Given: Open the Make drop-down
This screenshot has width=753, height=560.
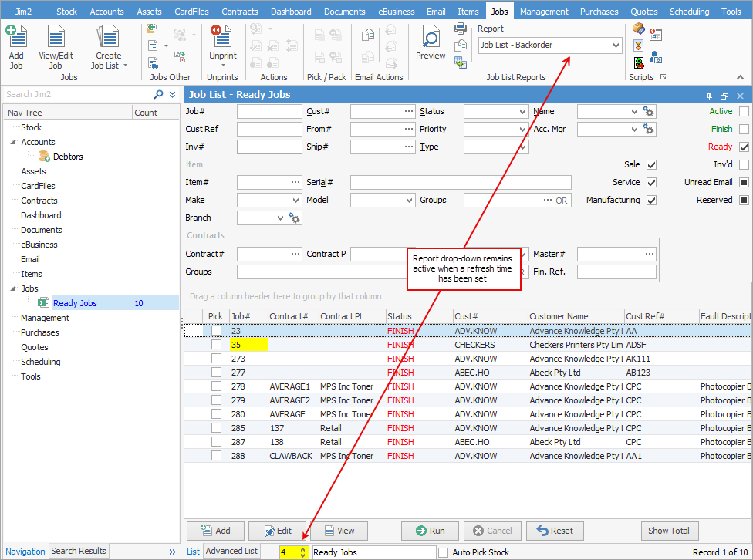Looking at the screenshot, I should click(295, 201).
